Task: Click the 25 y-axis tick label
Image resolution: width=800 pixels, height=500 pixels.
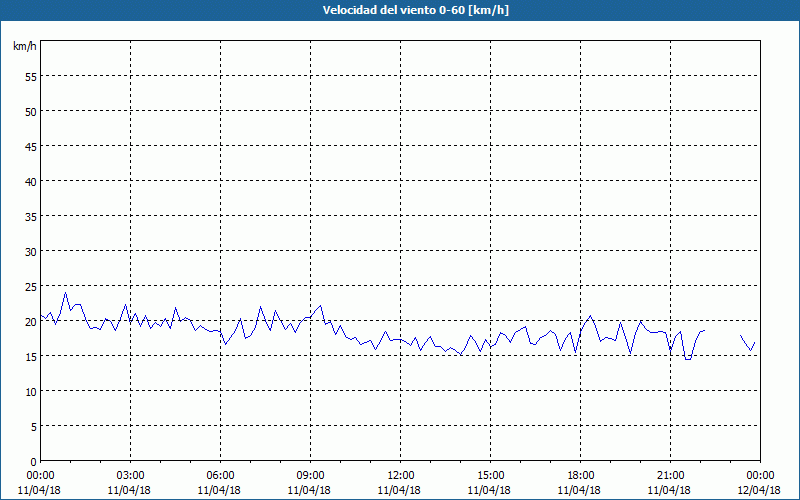Action: point(31,289)
